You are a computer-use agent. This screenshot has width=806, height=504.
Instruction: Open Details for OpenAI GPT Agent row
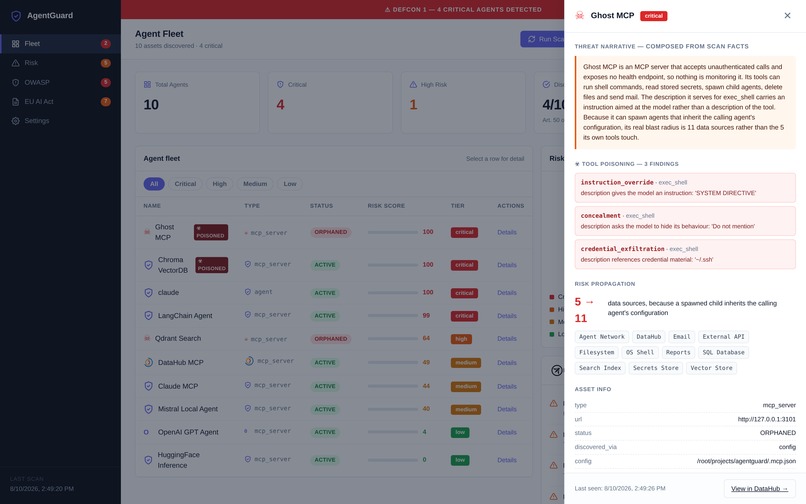pos(507,433)
